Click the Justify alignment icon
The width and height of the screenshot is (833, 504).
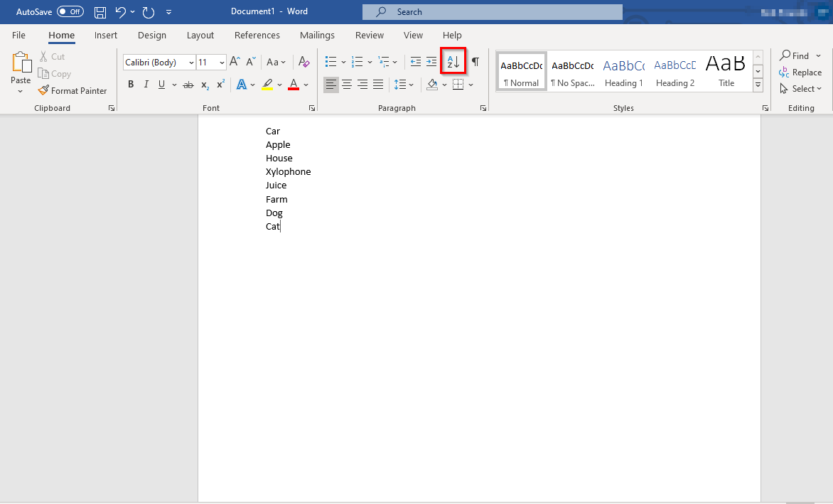(x=378, y=85)
